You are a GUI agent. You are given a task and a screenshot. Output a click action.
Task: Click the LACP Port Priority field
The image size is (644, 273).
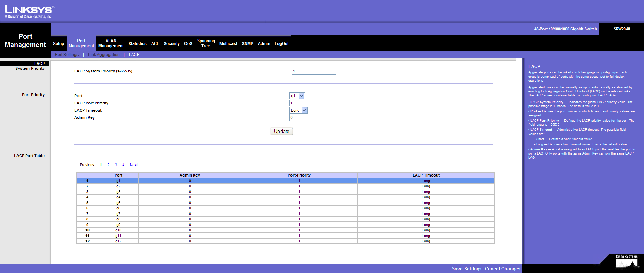(x=299, y=103)
